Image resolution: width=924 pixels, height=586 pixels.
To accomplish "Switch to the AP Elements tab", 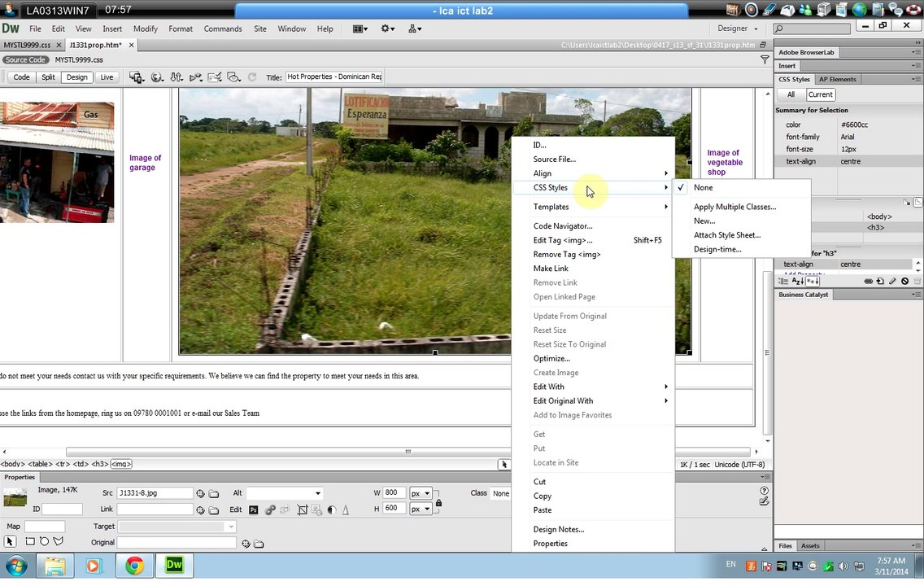I will (837, 79).
